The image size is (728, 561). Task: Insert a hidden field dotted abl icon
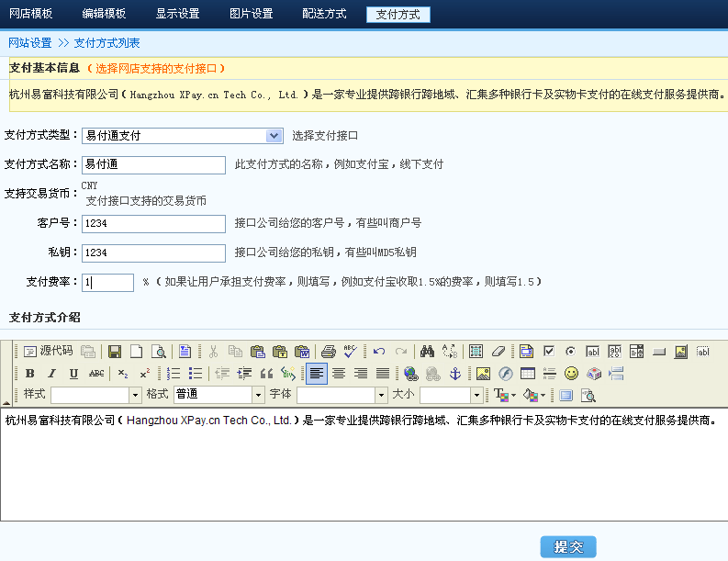703,352
